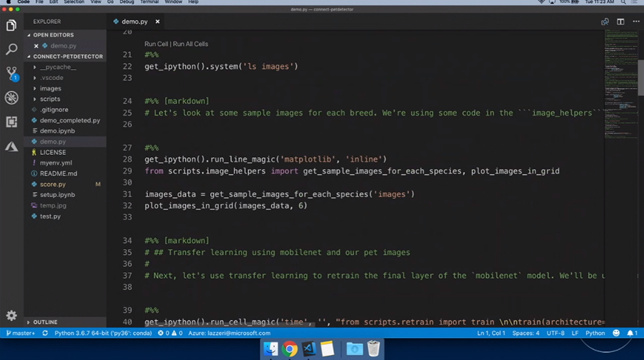
Task: Click the Run Cell code lens link
Action: pos(157,44)
